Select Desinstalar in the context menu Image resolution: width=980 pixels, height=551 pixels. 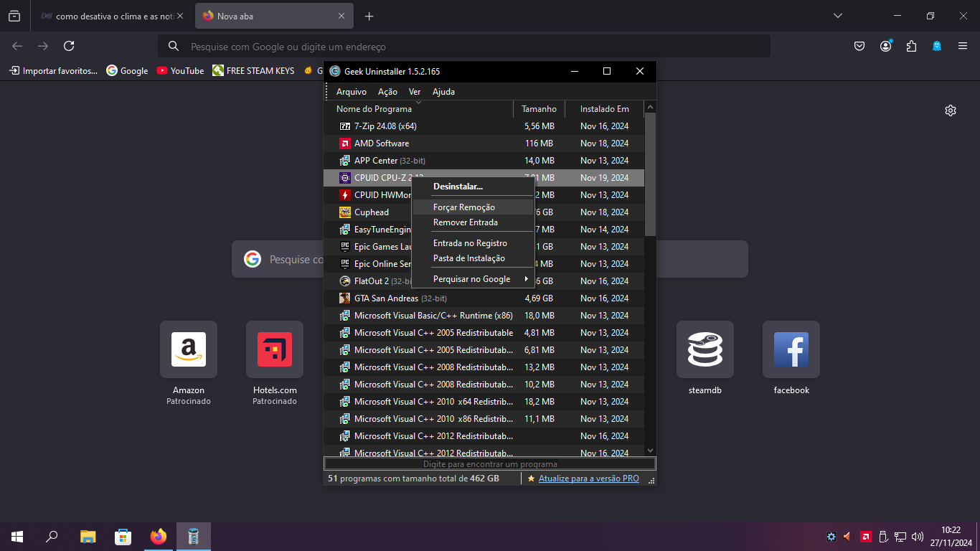point(458,187)
